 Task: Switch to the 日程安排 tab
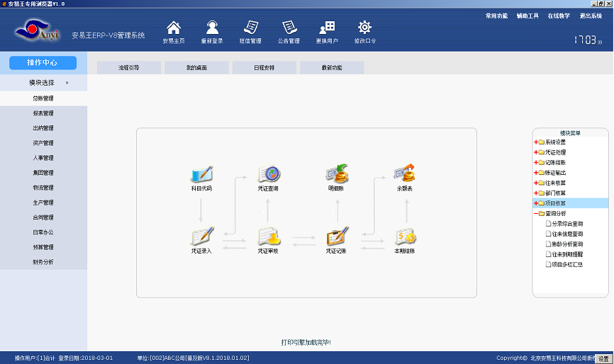point(264,68)
